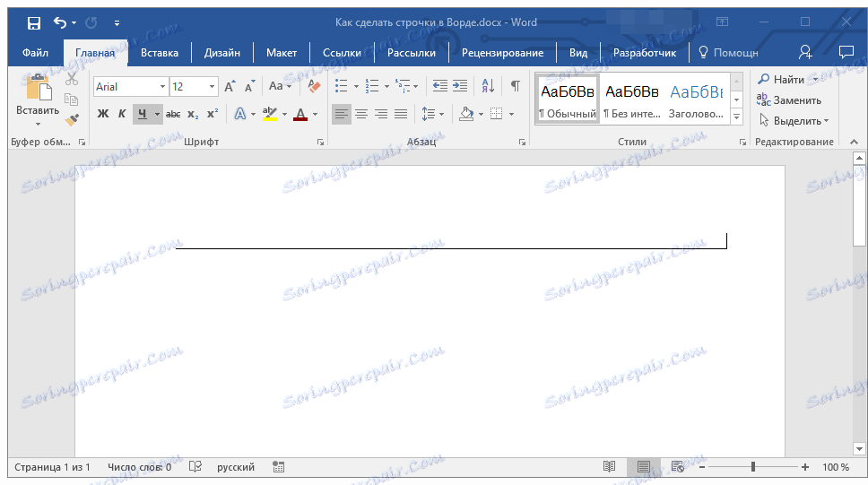The height and width of the screenshot is (485, 868).
Task: Click the Clear All Formatting eraser icon
Action: (314, 86)
